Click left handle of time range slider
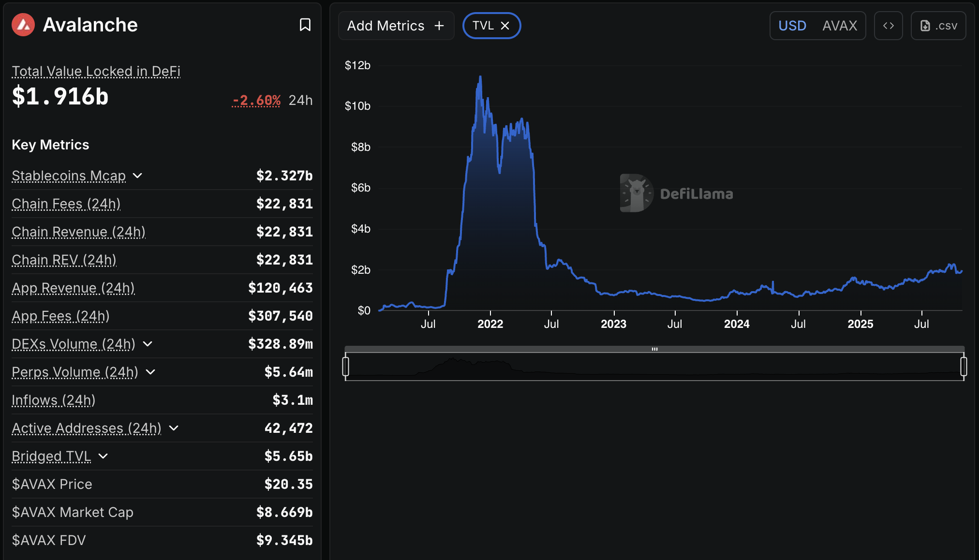979x560 pixels. click(x=345, y=366)
